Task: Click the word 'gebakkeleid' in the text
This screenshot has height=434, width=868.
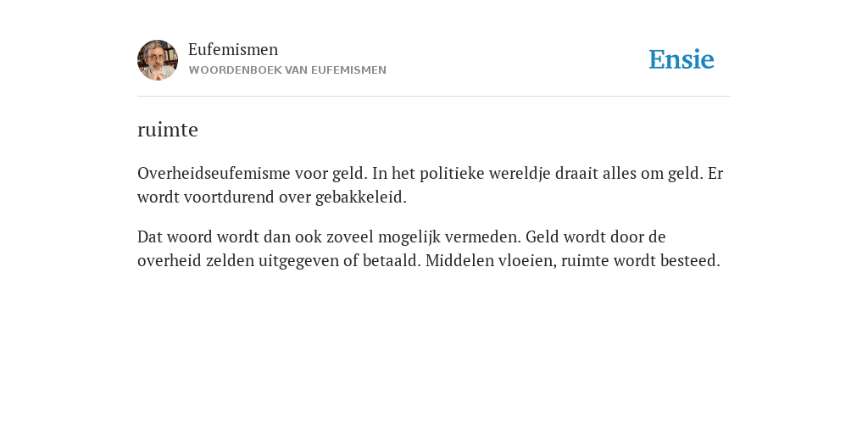Action: tap(359, 197)
